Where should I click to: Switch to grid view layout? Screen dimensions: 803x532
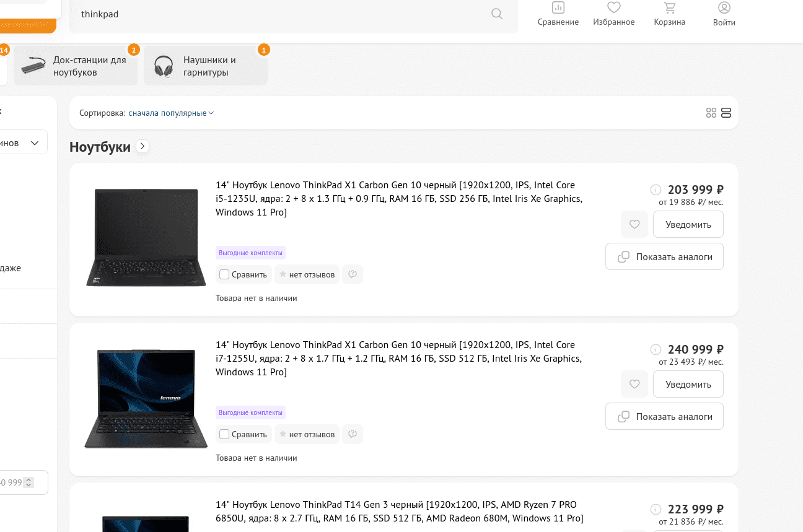coord(711,113)
